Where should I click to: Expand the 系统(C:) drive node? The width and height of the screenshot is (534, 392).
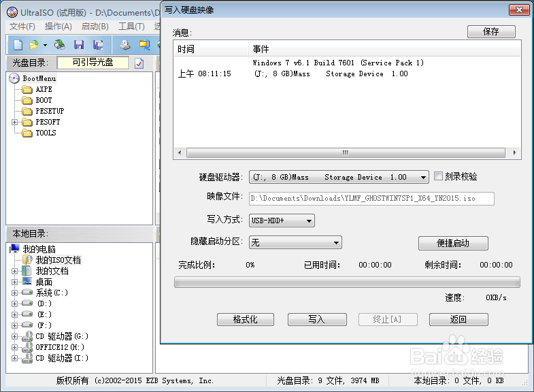pos(14,293)
